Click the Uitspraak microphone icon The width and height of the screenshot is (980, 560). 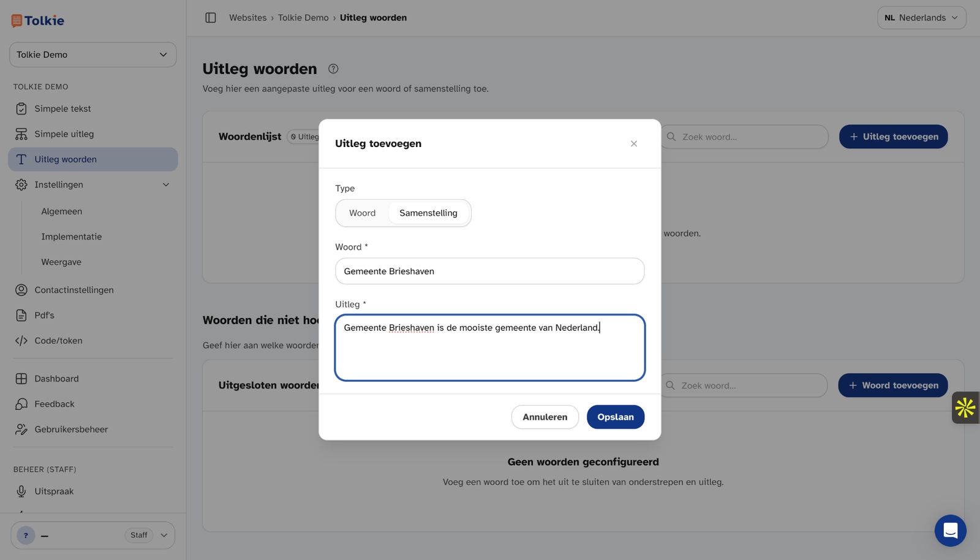(21, 491)
